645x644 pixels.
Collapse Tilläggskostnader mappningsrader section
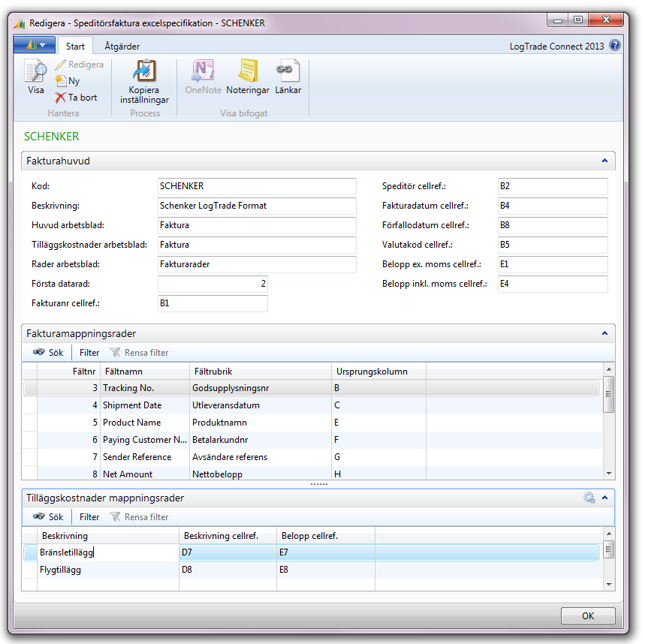604,498
